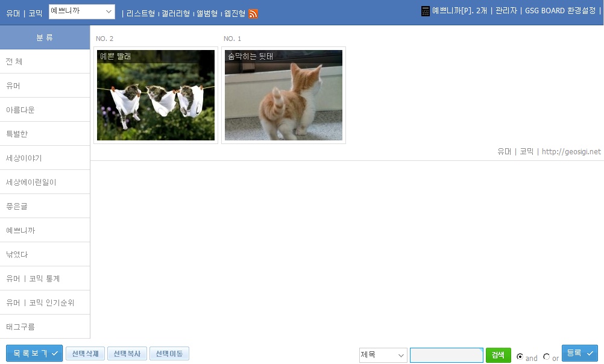Focus the search text input field
Screen dimensions: 604x364
point(447,355)
